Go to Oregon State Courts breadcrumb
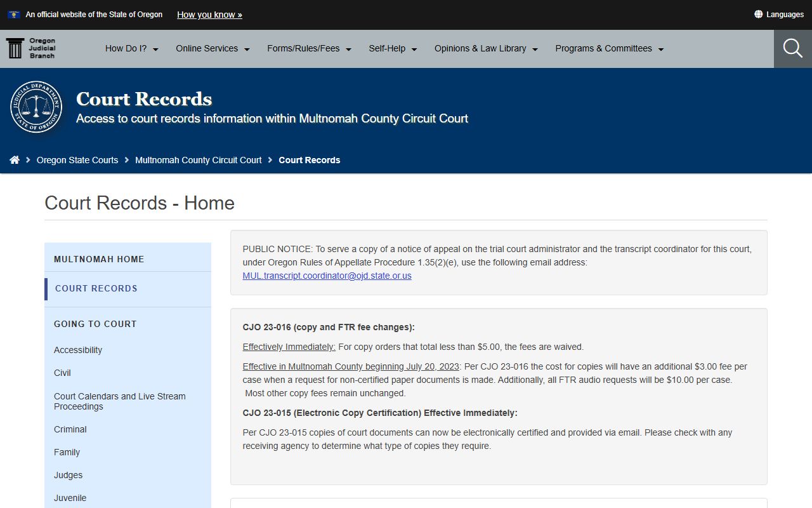812x508 pixels. pos(77,160)
